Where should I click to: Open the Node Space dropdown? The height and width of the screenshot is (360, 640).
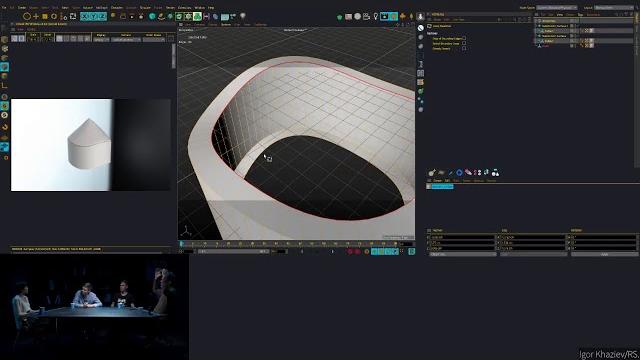557,7
